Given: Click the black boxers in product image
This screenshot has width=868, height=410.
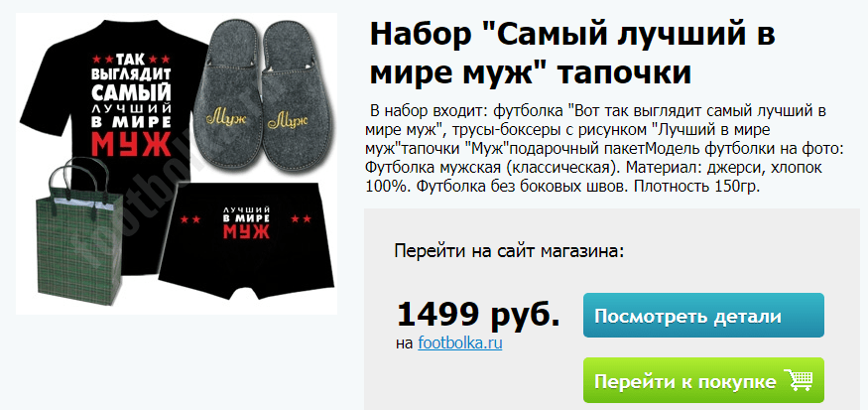Looking at the screenshot, I should [x=246, y=239].
